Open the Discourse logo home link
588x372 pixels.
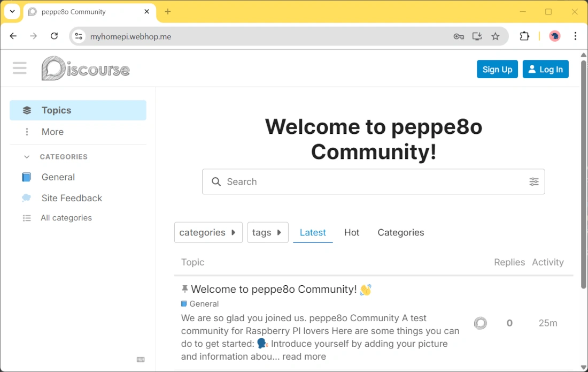[86, 69]
